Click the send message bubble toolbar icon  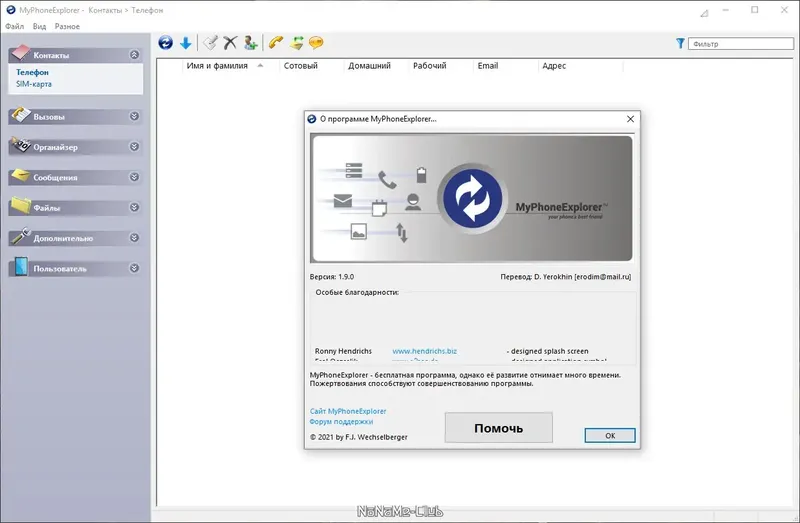click(316, 43)
